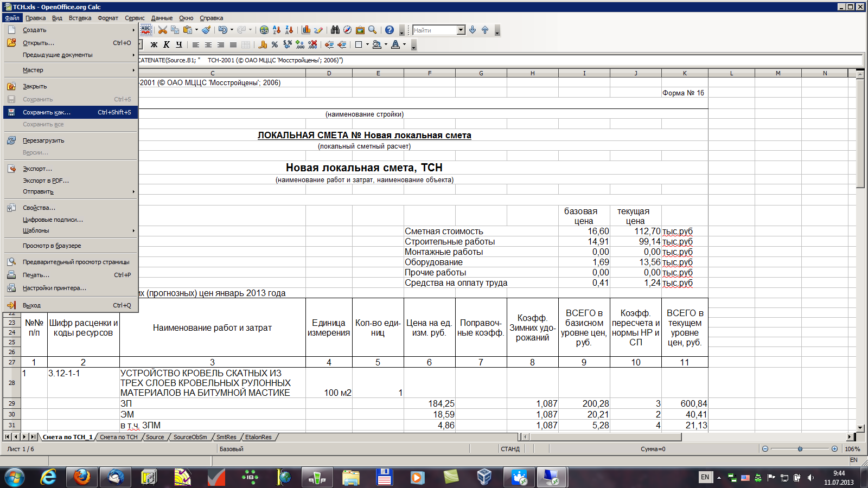The image size is (868, 488).
Task: Apply percent number format icon
Action: pos(275,44)
